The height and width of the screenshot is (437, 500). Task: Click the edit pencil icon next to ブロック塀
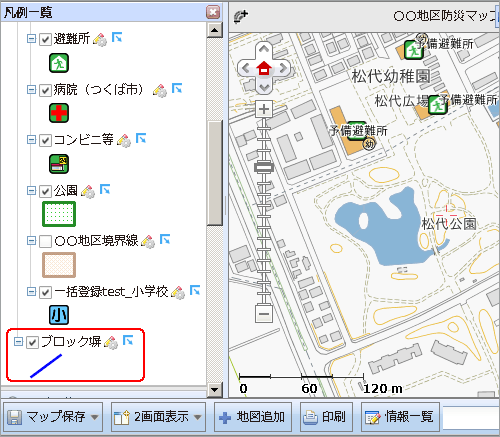(111, 342)
